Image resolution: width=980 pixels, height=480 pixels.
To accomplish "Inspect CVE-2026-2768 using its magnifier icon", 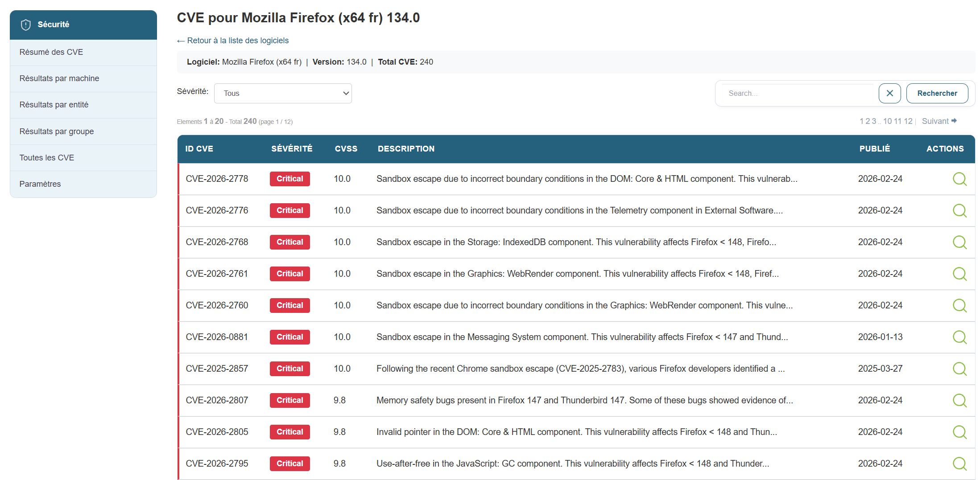I will coord(959,242).
